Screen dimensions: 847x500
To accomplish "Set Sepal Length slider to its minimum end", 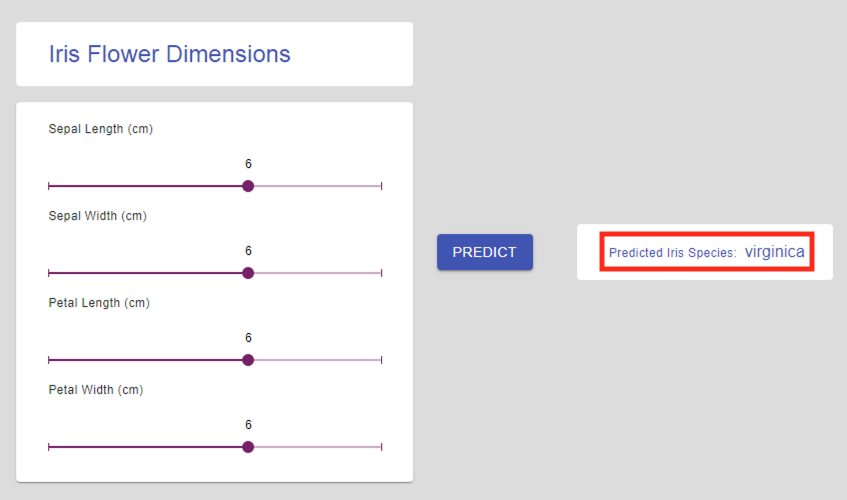I will (x=49, y=186).
